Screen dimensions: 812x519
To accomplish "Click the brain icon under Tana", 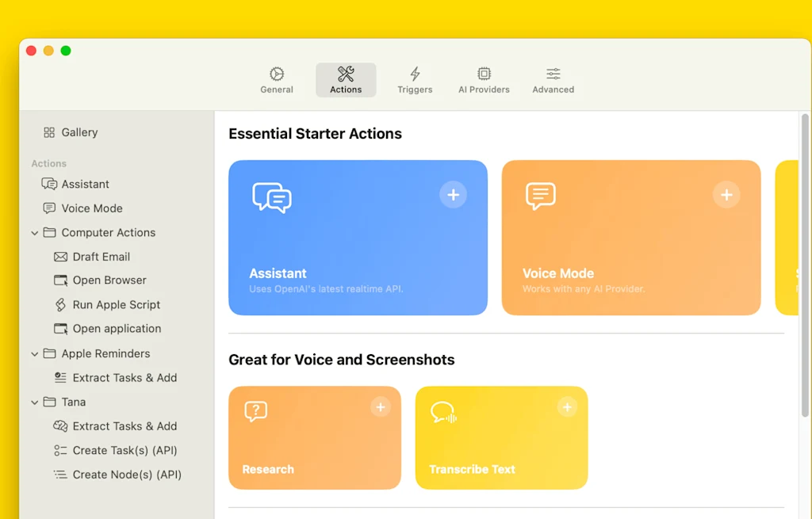I will 60,426.
